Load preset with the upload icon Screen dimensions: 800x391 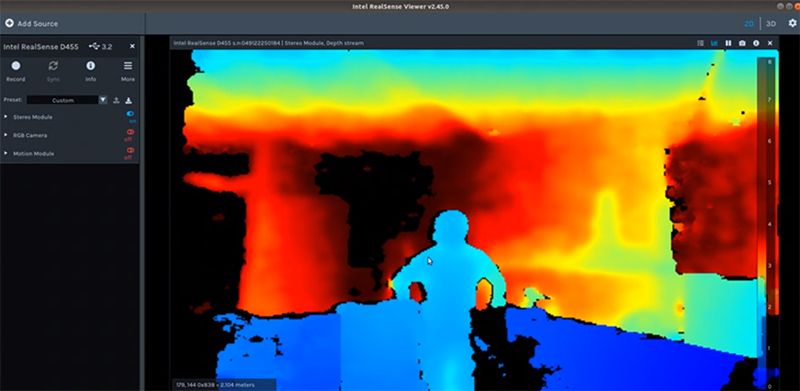click(116, 100)
